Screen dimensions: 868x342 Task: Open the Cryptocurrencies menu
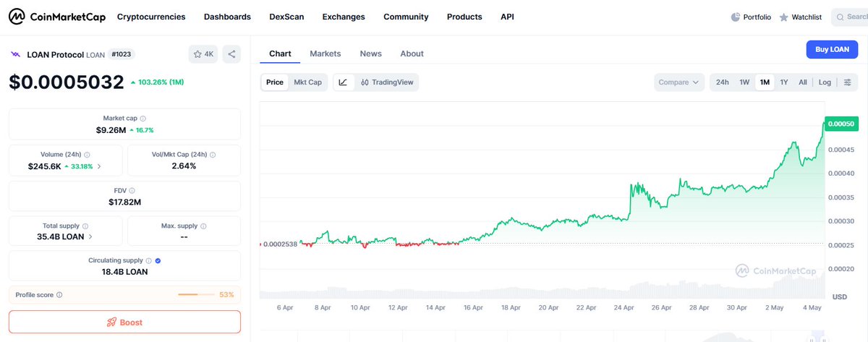point(151,17)
